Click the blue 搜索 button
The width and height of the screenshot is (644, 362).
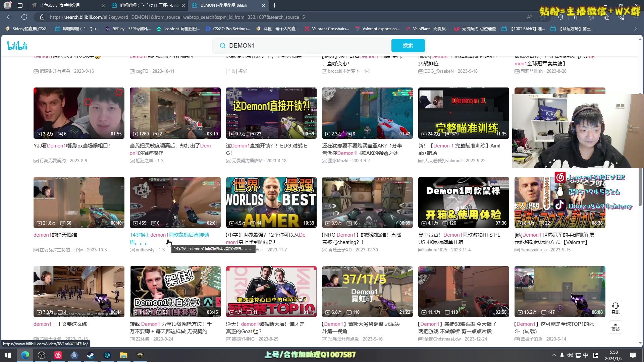(408, 46)
